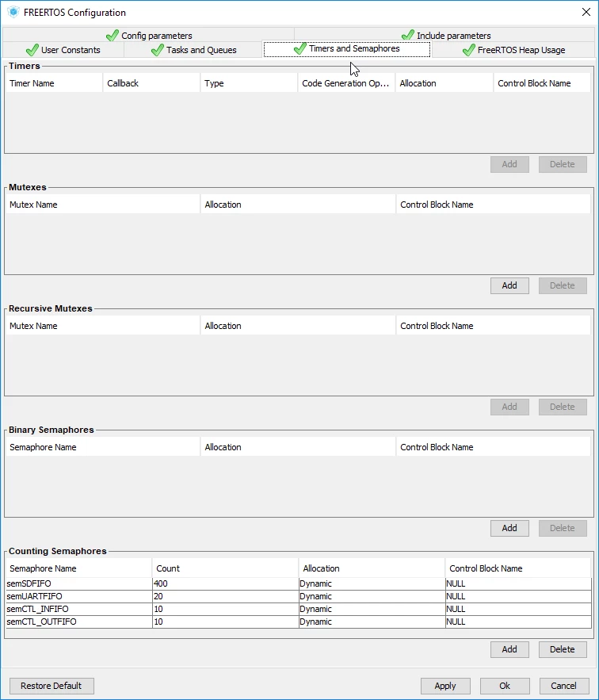Click Restore Default button

tap(52, 686)
